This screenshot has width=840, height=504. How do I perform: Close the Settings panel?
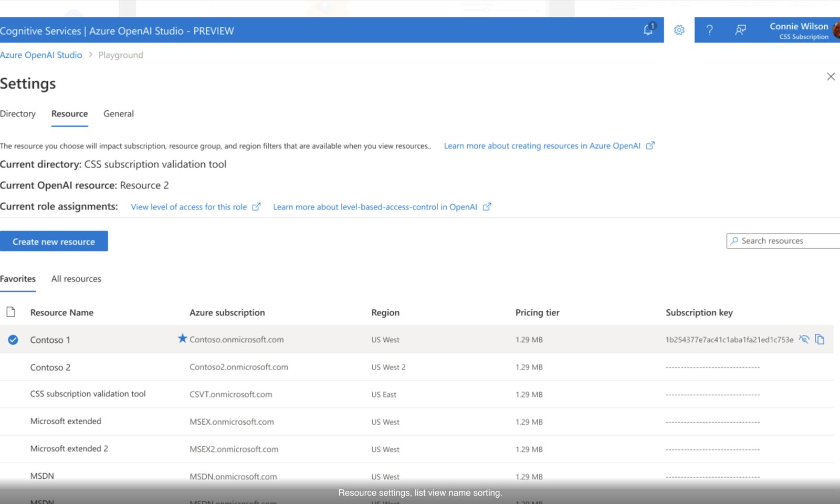(831, 77)
